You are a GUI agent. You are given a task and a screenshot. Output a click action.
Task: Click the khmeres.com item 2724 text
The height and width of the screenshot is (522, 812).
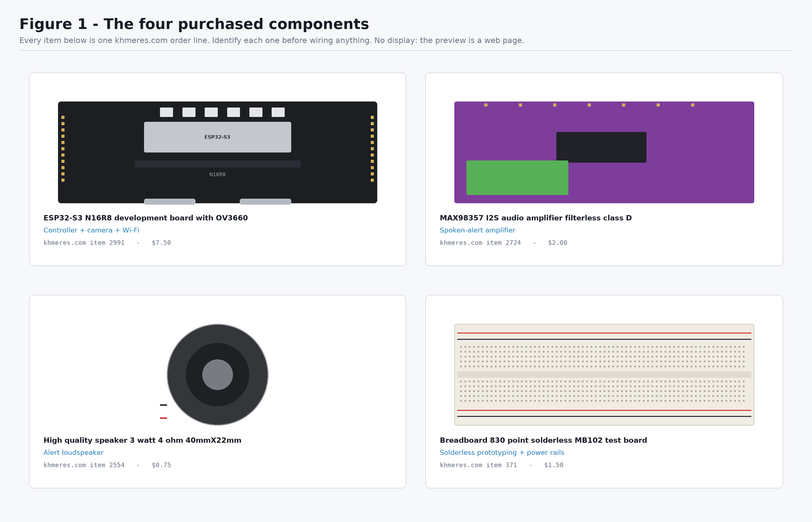click(x=480, y=243)
